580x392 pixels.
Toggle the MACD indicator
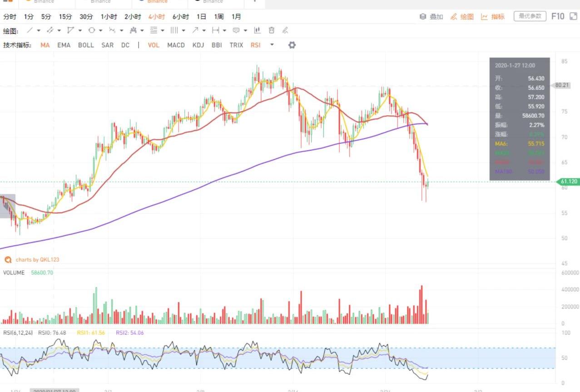click(176, 45)
